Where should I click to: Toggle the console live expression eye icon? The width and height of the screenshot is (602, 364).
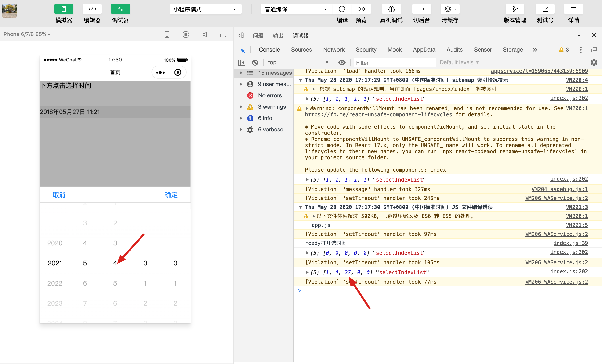click(342, 62)
